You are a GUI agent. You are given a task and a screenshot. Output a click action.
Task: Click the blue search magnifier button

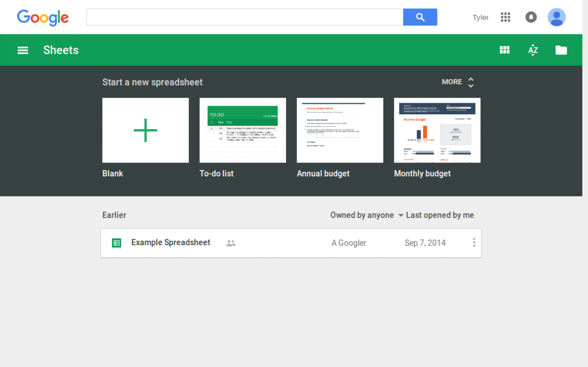pos(420,17)
